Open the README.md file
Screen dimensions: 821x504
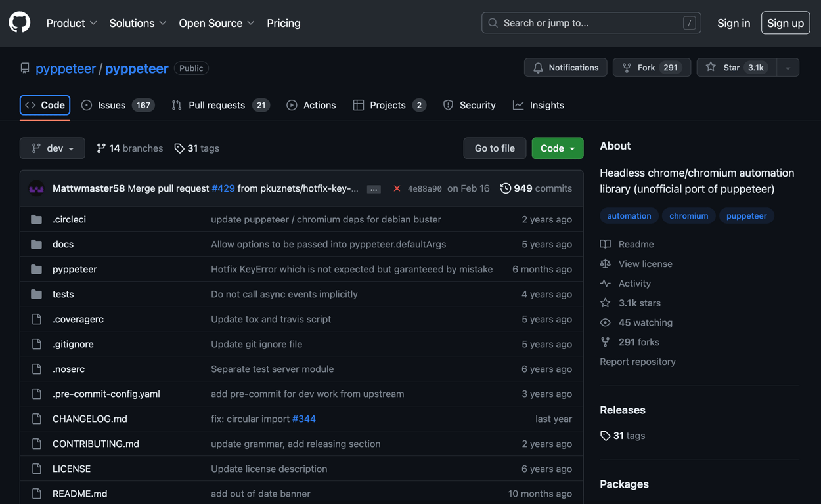80,493
